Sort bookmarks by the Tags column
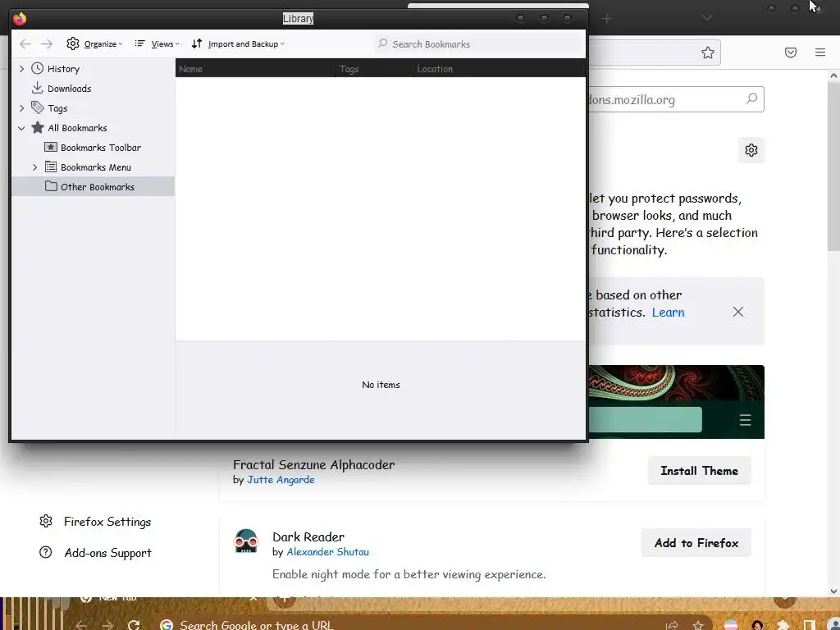Viewport: 840px width, 630px height. (x=375, y=69)
